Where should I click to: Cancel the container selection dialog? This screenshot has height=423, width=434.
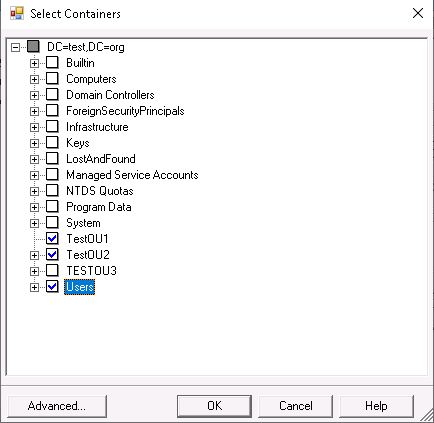pos(296,406)
